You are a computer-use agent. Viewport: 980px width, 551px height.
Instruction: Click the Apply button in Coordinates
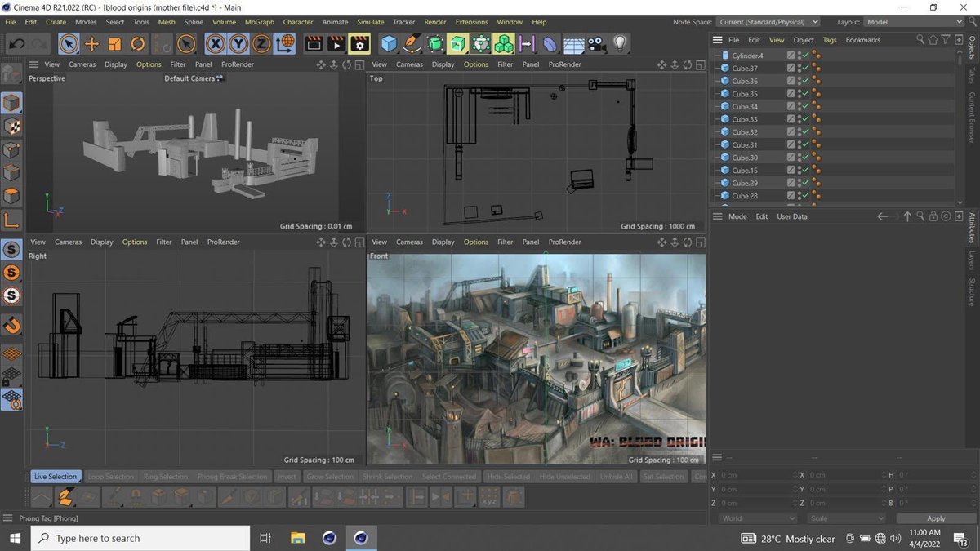936,518
